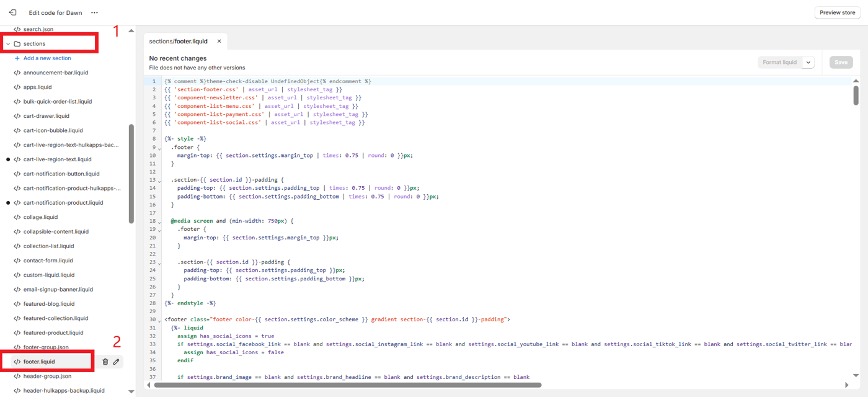Click the file sidebar scroll-up arrow

pos(131,30)
